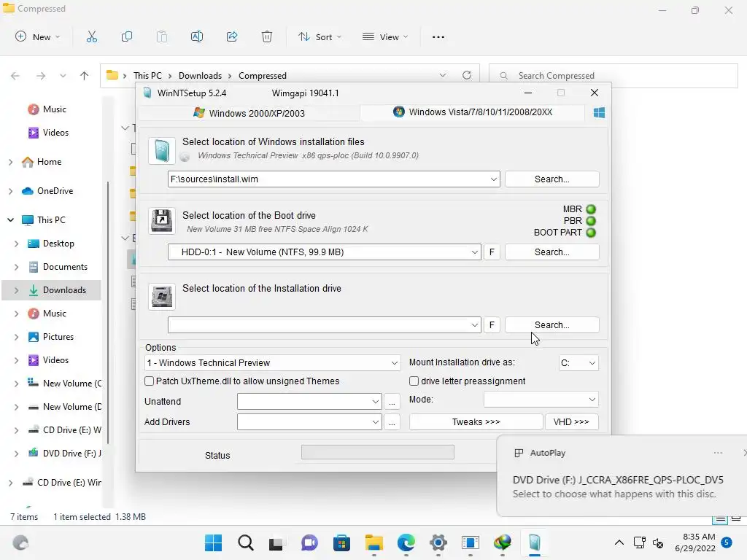747x560 pixels.
Task: Open the Tweaks >>> button
Action: (476, 422)
